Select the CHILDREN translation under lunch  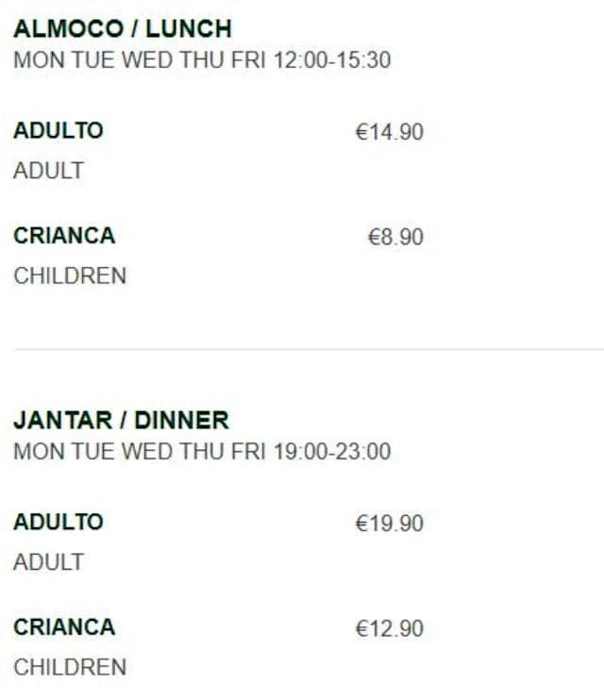(70, 276)
